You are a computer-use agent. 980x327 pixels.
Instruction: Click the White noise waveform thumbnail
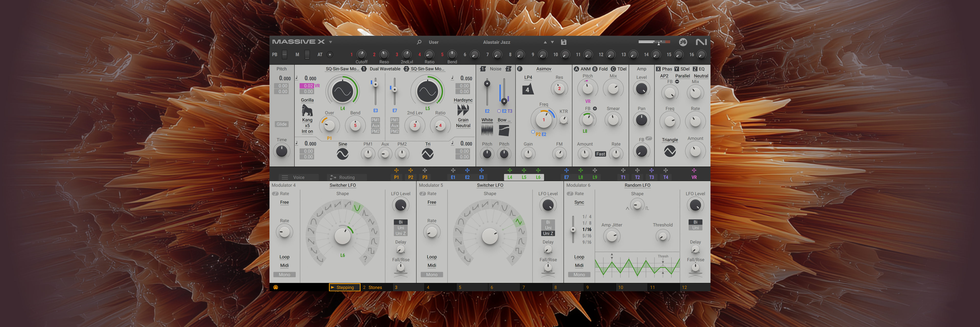[487, 131]
